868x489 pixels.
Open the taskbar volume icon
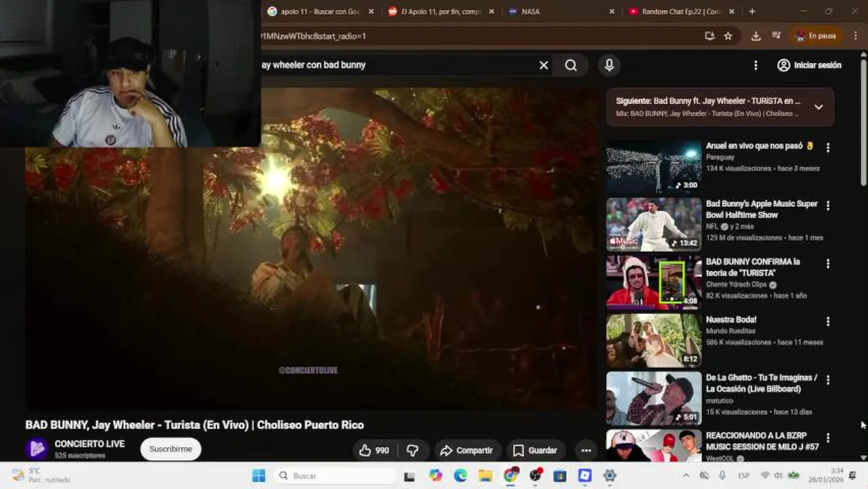tap(779, 475)
